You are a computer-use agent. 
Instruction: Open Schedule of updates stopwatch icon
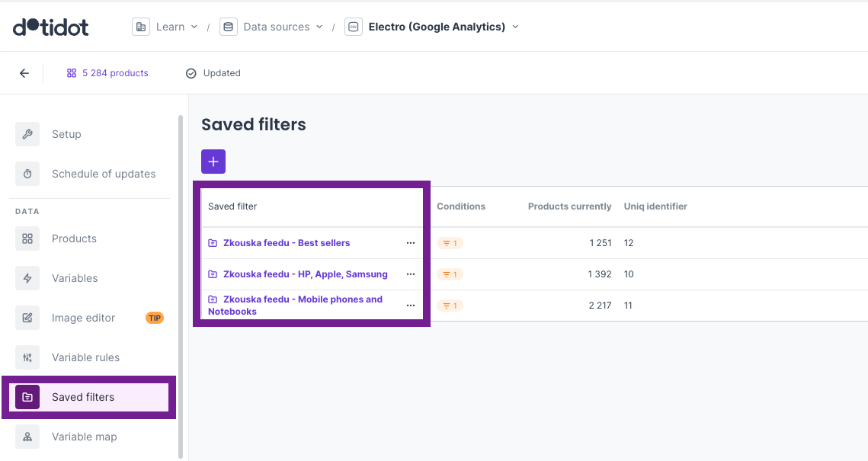coord(27,174)
